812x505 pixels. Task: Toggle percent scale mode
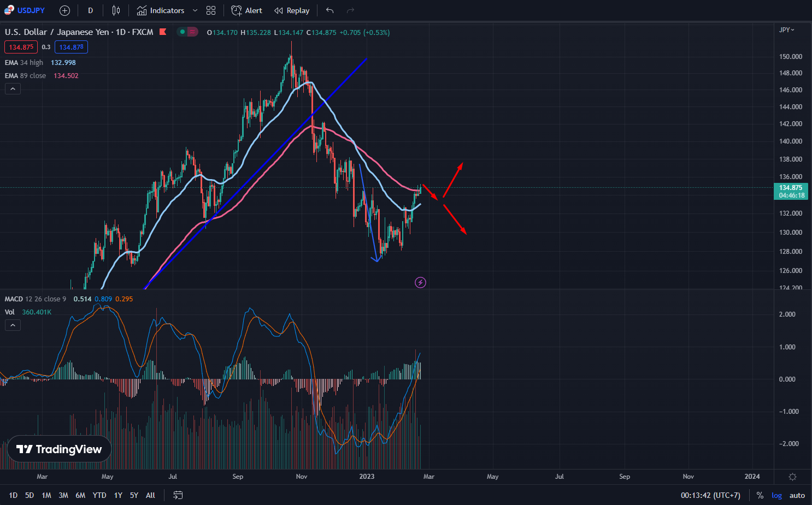[760, 495]
